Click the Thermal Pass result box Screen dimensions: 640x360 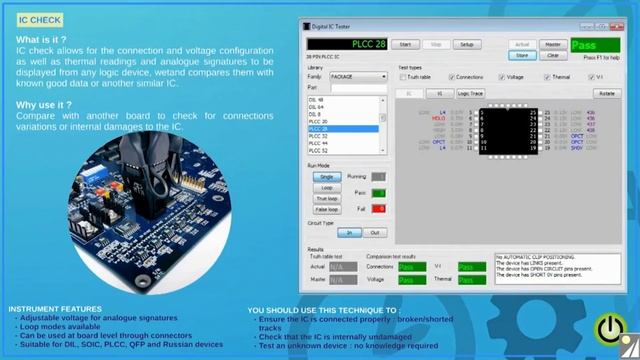click(472, 280)
